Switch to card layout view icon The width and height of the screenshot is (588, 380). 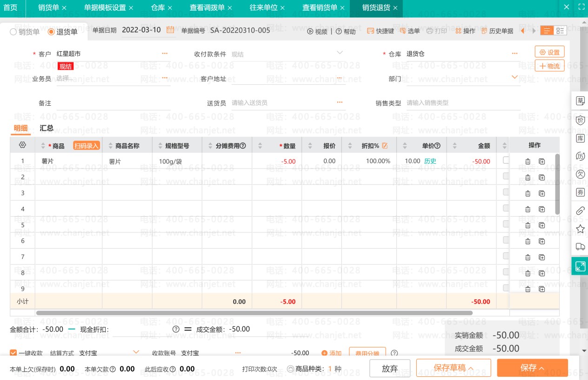[x=560, y=31]
